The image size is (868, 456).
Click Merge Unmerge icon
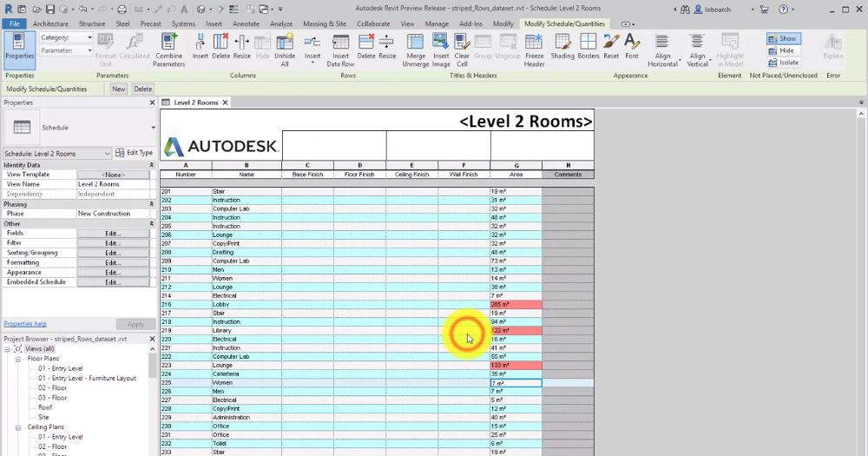tap(416, 50)
